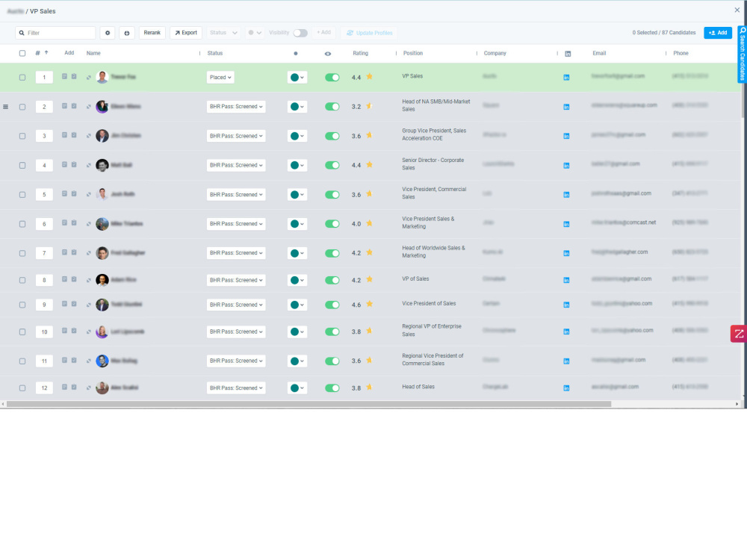Click the drag handle icon on row 2
Image resolution: width=747 pixels, height=560 pixels.
click(6, 107)
